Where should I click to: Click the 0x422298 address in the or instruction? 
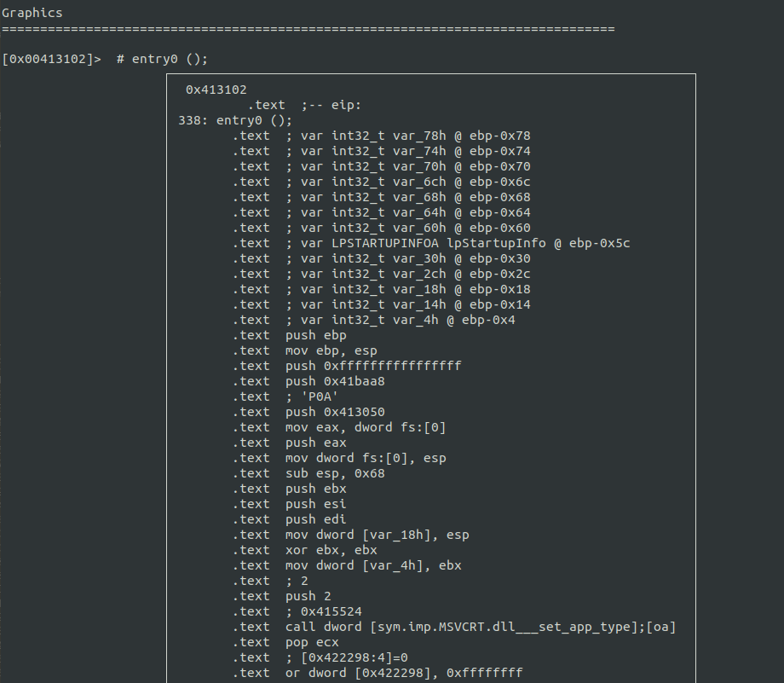[401, 673]
